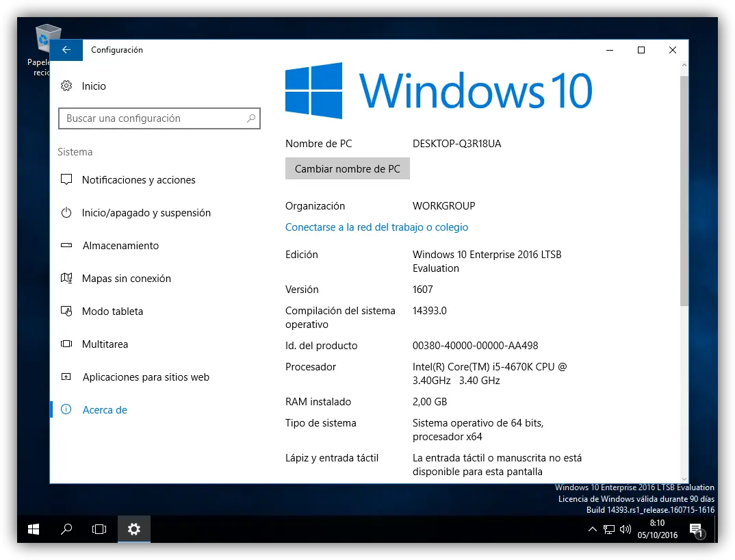Open the clock showing 8:10
The height and width of the screenshot is (560, 735).
[x=657, y=529]
